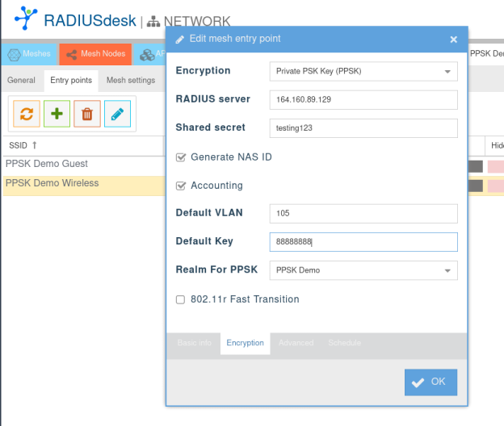The height and width of the screenshot is (426, 504).
Task: Click the pink swatch in PPSK Demo Guest row
Action: click(x=495, y=165)
